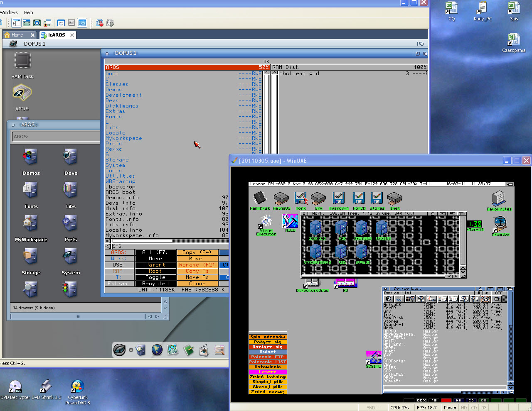
Task: Open the PROGRAM drawer in Work window
Action: [316, 230]
